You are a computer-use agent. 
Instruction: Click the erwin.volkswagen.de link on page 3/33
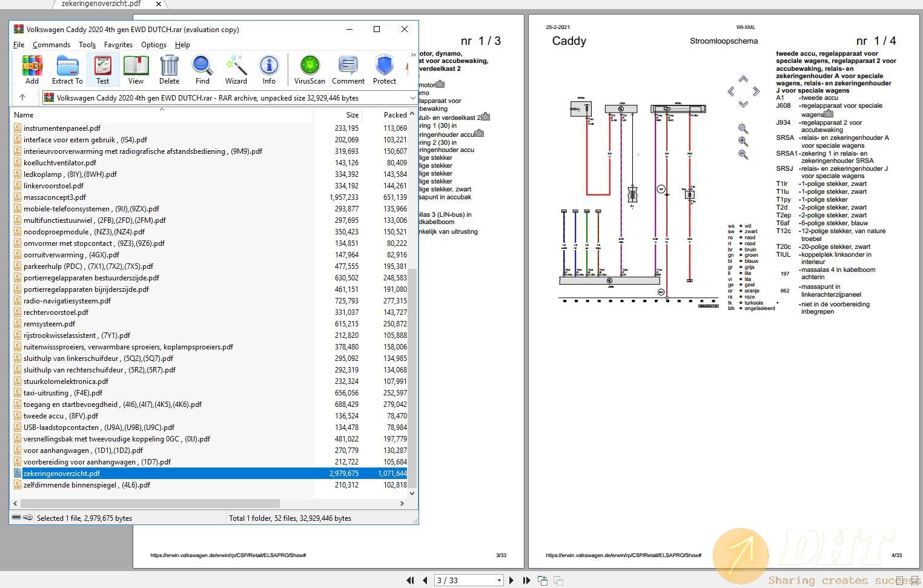[228, 555]
